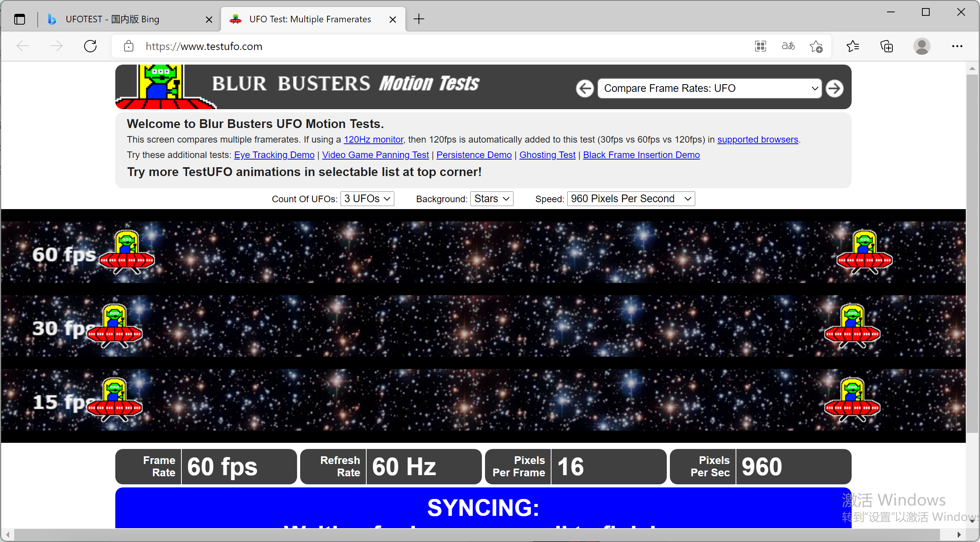Click the address bar URL
Image resolution: width=980 pixels, height=542 pixels.
coord(204,46)
